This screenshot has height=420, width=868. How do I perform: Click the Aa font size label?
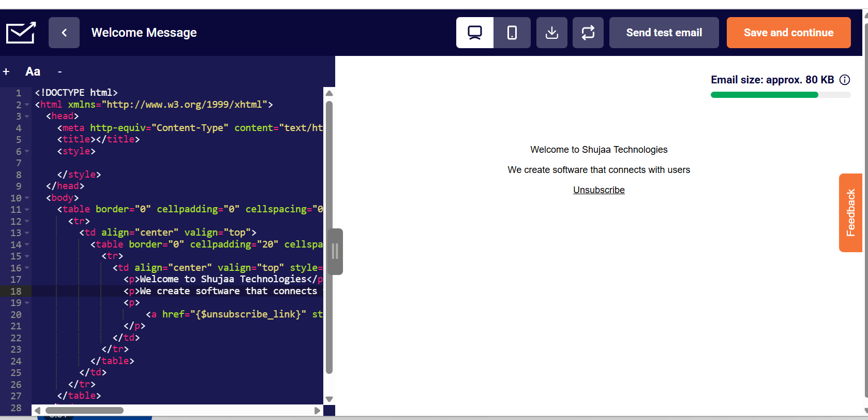coord(33,71)
